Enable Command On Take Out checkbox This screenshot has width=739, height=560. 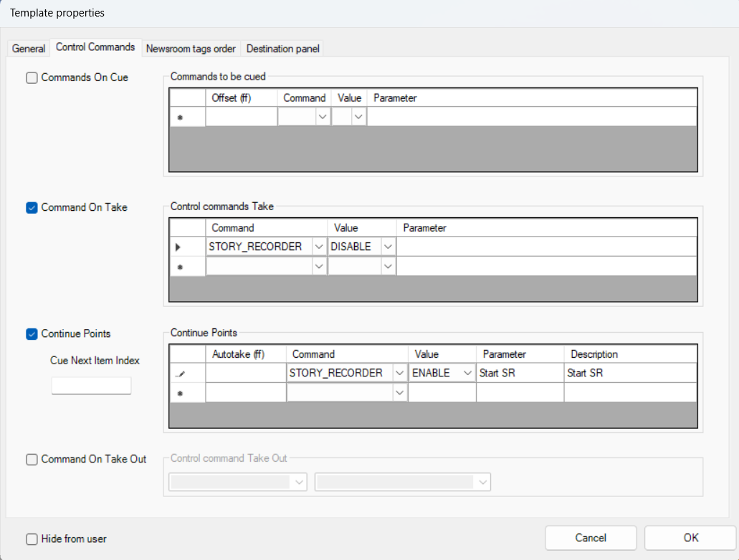[x=32, y=460]
